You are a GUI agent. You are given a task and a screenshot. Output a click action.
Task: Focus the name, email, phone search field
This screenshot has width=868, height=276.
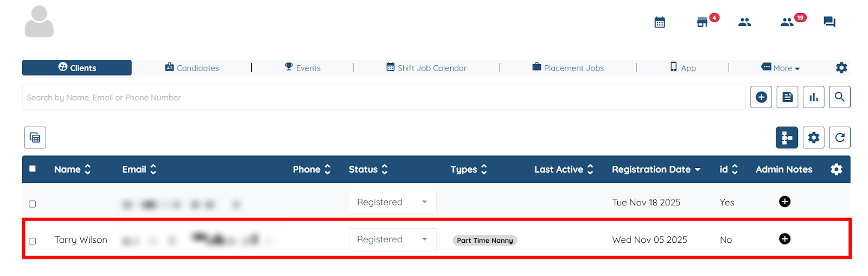coord(380,98)
